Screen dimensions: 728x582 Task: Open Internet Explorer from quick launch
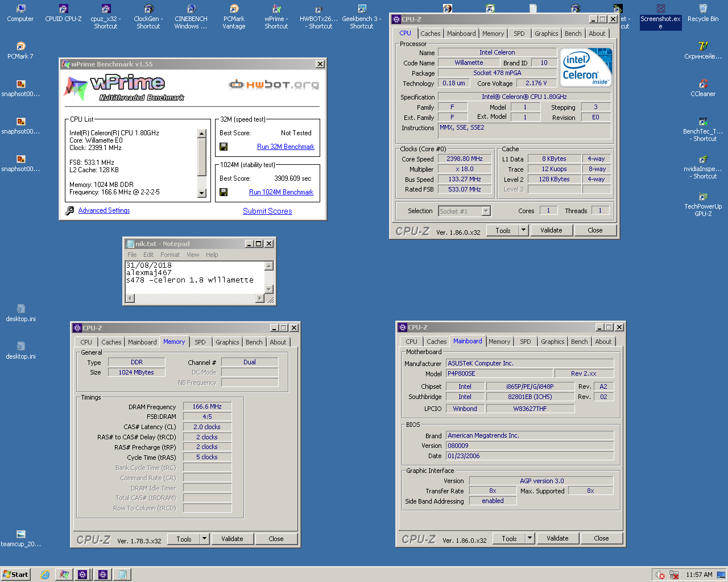(x=45, y=575)
